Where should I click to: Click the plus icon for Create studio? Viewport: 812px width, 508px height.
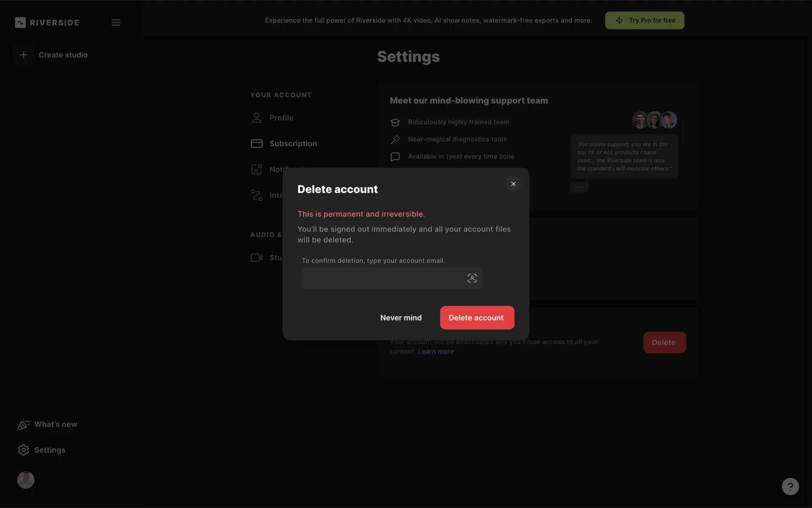pyautogui.click(x=24, y=55)
